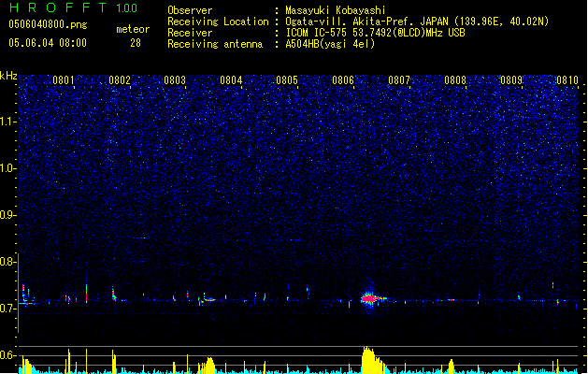
Task: Click the 1.0 frequency axis label
Action: click(x=7, y=168)
